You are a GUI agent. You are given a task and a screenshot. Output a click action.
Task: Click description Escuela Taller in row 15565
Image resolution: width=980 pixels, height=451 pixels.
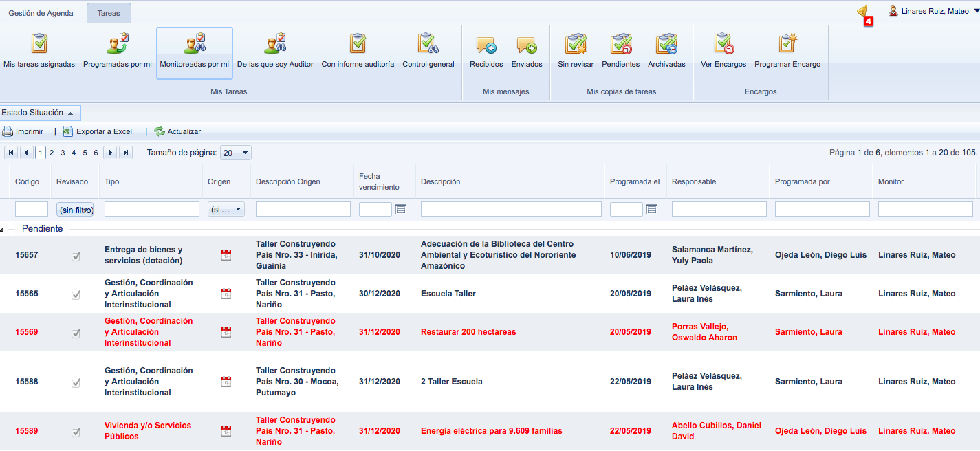[x=448, y=294]
